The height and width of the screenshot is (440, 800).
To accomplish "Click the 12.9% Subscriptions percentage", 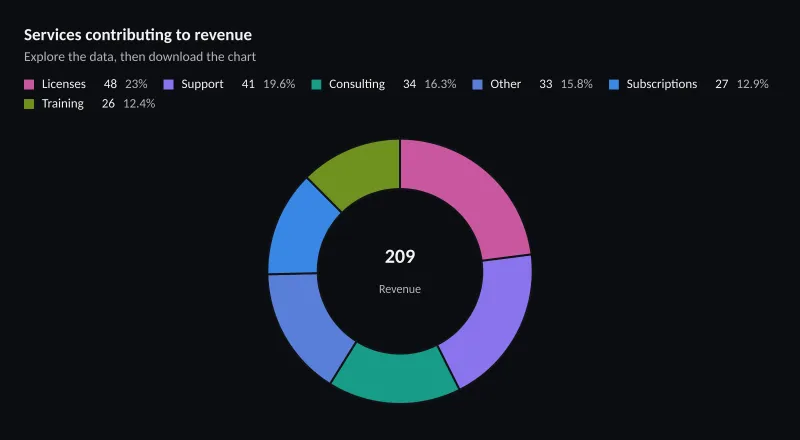I will (753, 84).
